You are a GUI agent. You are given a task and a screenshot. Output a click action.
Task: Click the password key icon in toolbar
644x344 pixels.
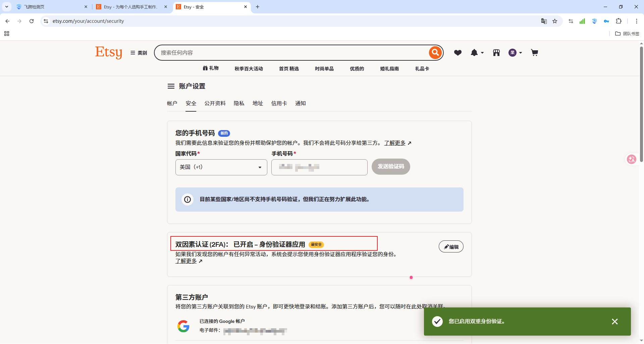(606, 21)
